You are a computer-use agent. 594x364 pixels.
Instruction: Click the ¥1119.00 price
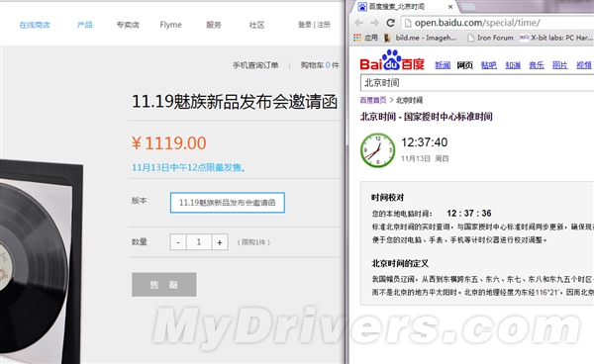[169, 143]
